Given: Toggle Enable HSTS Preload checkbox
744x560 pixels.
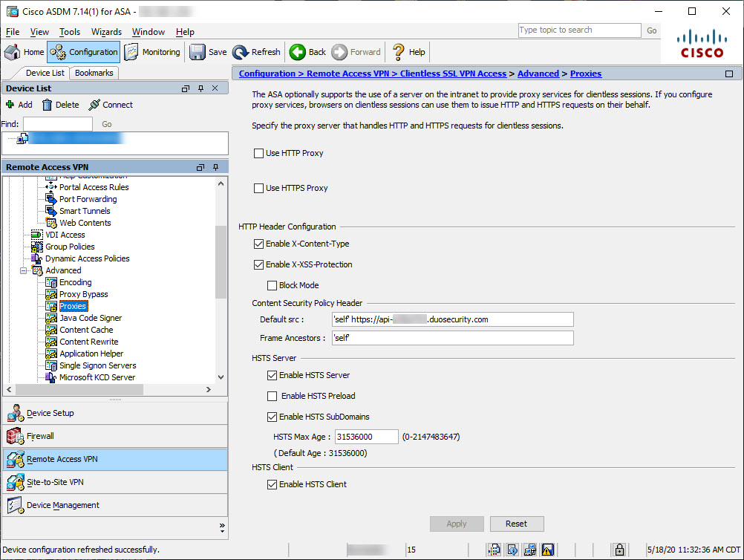Looking at the screenshot, I should [x=272, y=396].
